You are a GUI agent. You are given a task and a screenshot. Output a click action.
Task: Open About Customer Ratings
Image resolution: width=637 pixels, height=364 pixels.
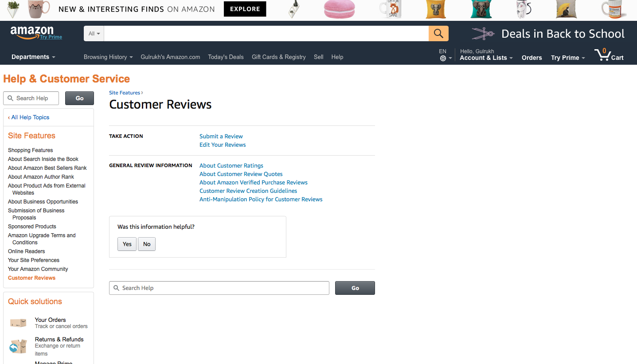click(x=231, y=165)
